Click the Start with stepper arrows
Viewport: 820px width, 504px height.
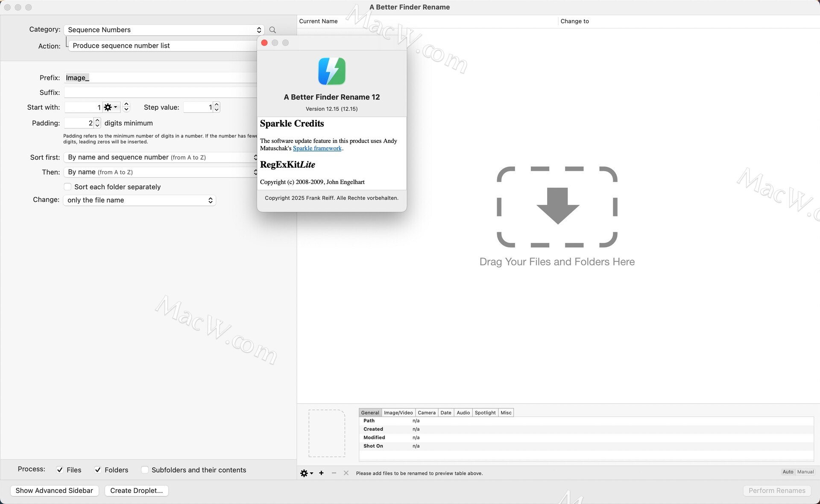coord(126,107)
